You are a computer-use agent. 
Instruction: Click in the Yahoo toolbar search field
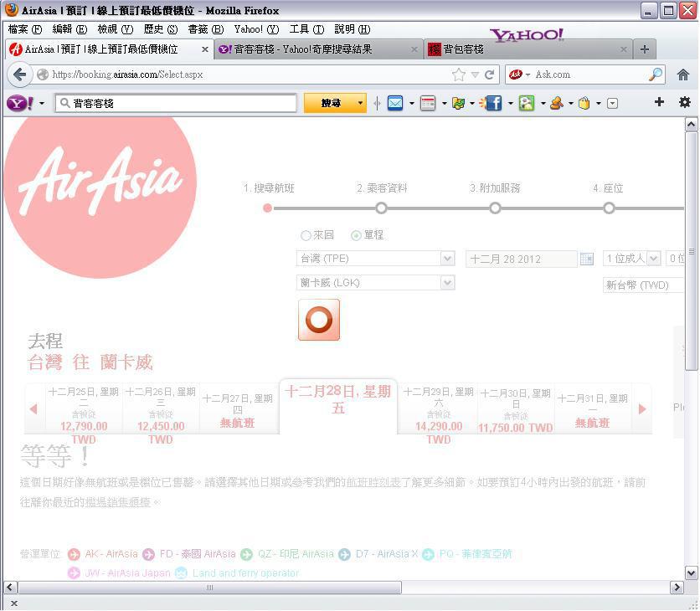180,103
